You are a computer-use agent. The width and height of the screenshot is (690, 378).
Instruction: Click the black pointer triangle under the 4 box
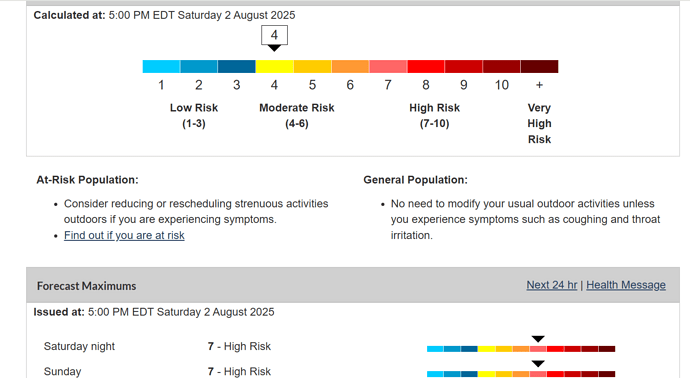click(275, 48)
